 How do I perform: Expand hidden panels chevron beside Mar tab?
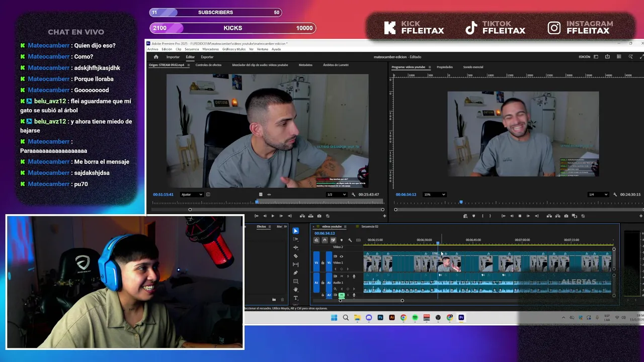pos(285,227)
